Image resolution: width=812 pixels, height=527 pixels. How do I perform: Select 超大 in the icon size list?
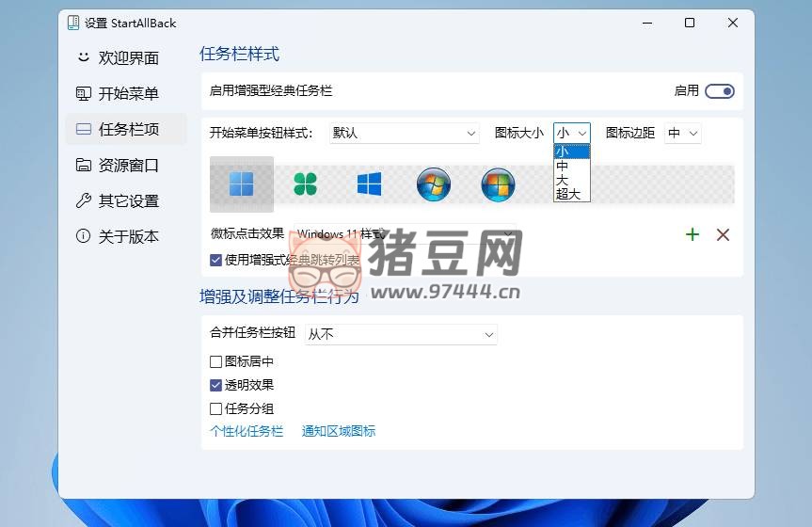(568, 194)
